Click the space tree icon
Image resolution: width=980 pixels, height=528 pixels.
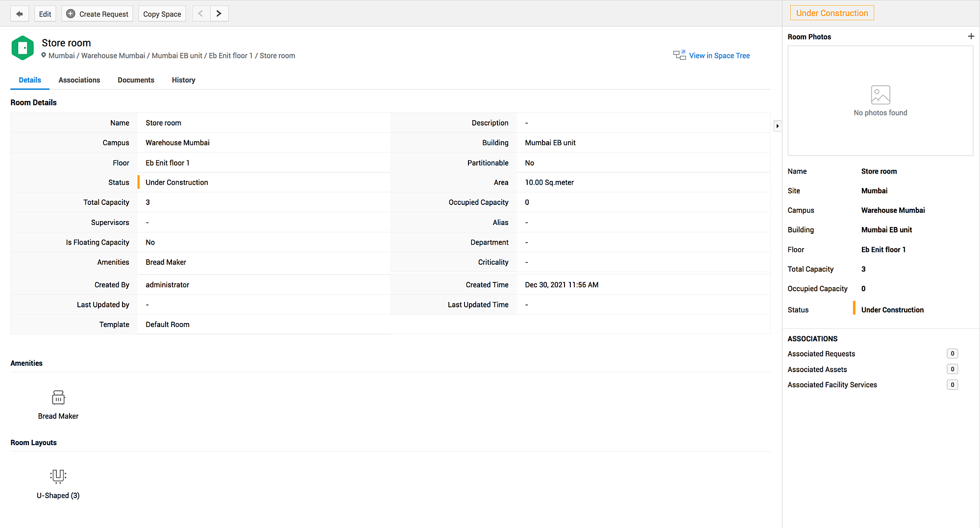tap(679, 55)
